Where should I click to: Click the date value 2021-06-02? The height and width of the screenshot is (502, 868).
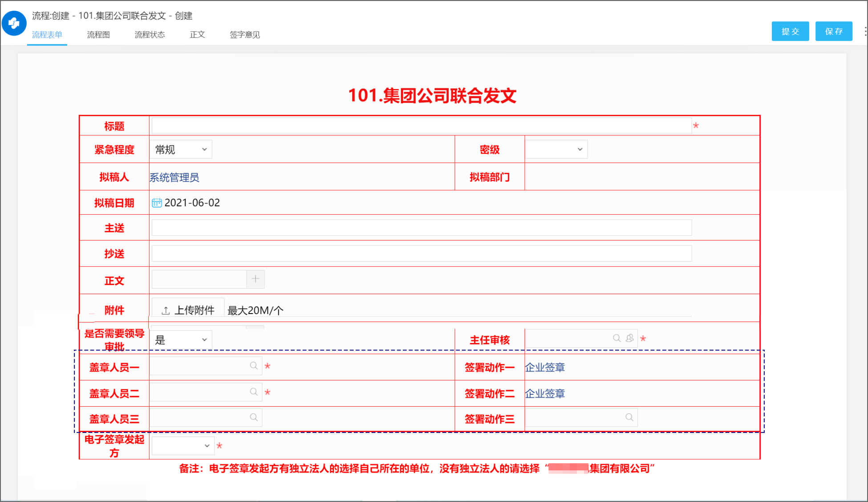[192, 203]
